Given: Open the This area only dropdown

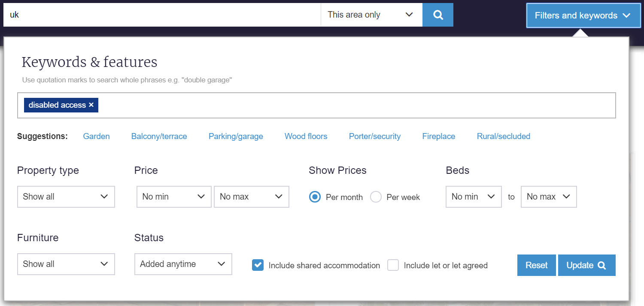Looking at the screenshot, I should pyautogui.click(x=371, y=15).
